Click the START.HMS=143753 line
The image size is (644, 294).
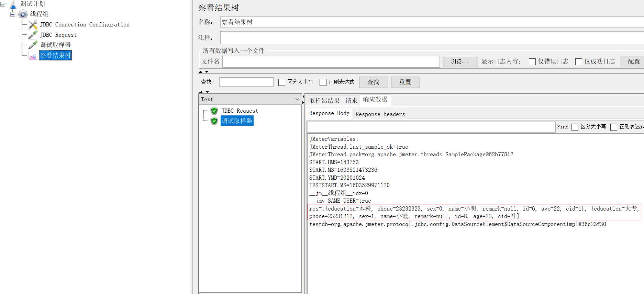(x=334, y=162)
